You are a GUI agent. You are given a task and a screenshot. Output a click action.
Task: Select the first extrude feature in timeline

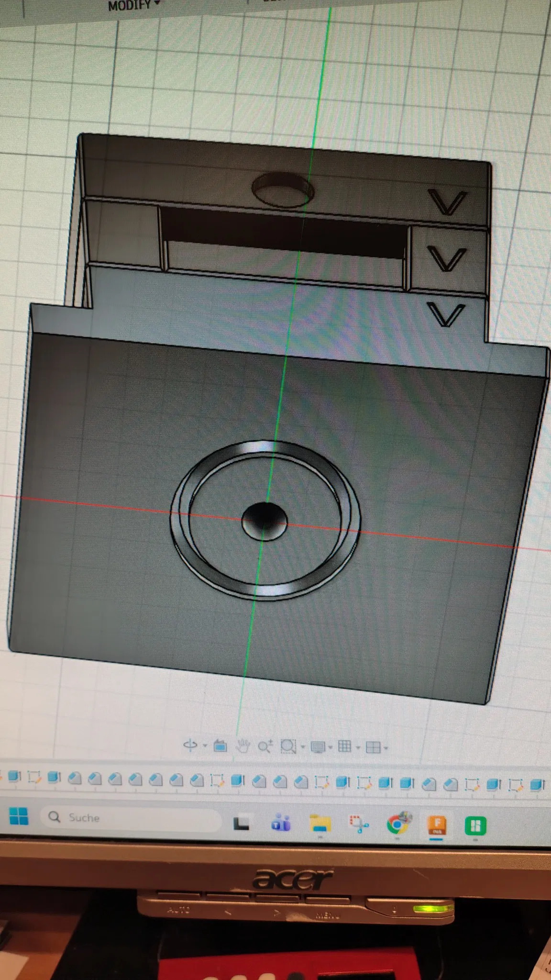click(14, 777)
